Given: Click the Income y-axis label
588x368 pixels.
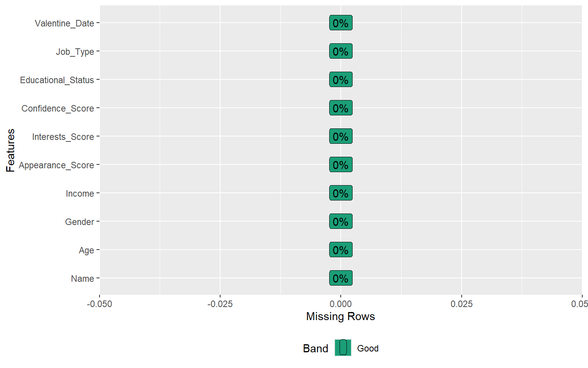Looking at the screenshot, I should 80,194.
